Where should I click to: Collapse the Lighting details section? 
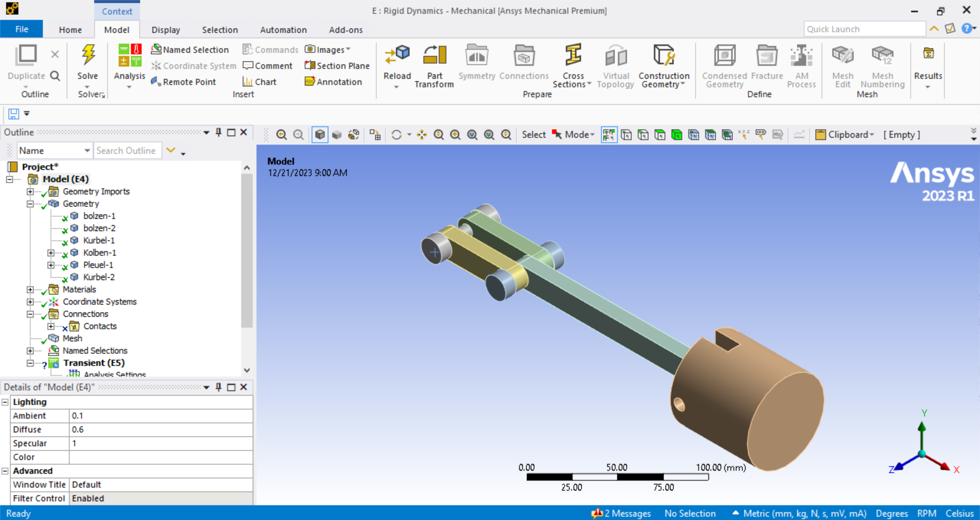[5, 402]
